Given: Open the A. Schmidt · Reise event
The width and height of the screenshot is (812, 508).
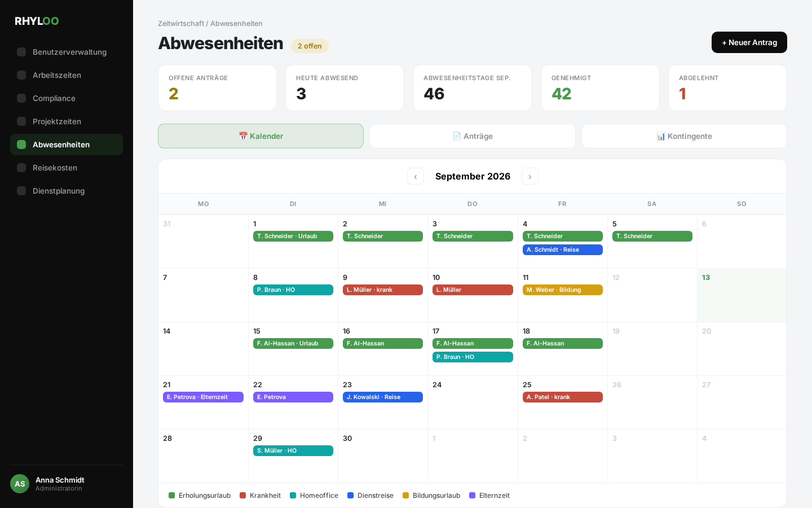Looking at the screenshot, I should coord(563,250).
